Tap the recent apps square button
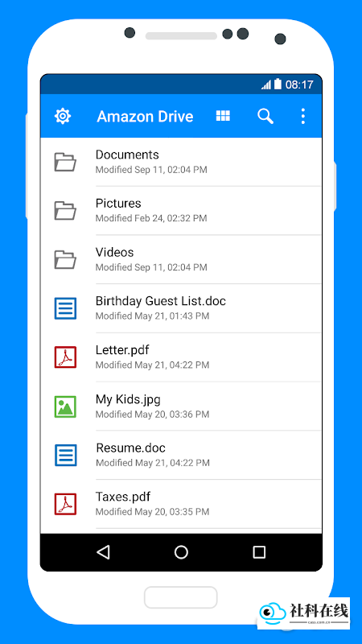Viewport: 362px width, 644px height. [x=259, y=552]
